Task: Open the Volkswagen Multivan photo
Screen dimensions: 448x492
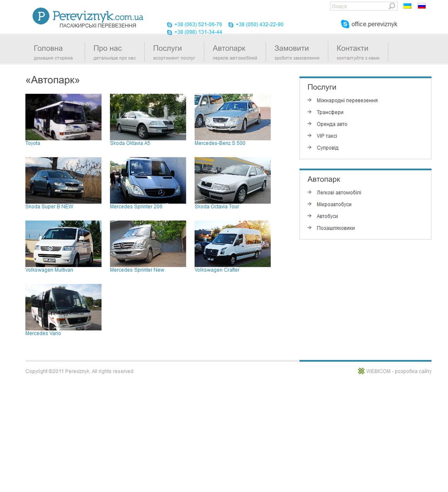Action: coord(63,243)
